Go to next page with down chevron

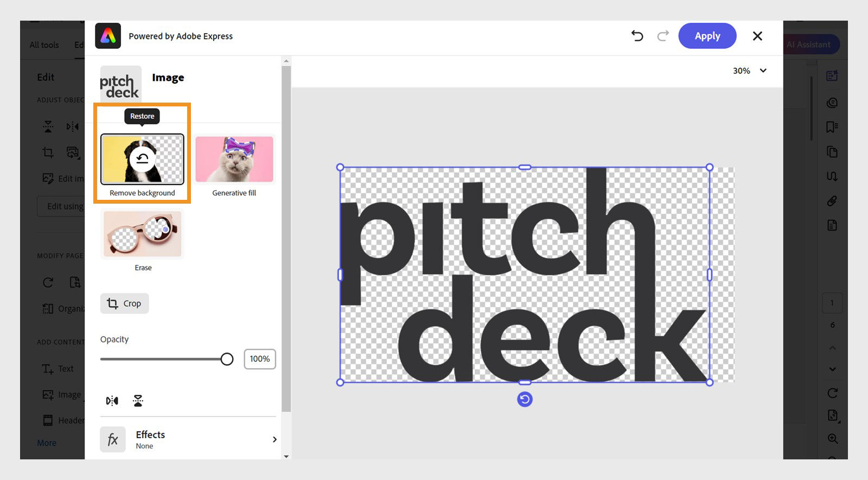click(833, 369)
